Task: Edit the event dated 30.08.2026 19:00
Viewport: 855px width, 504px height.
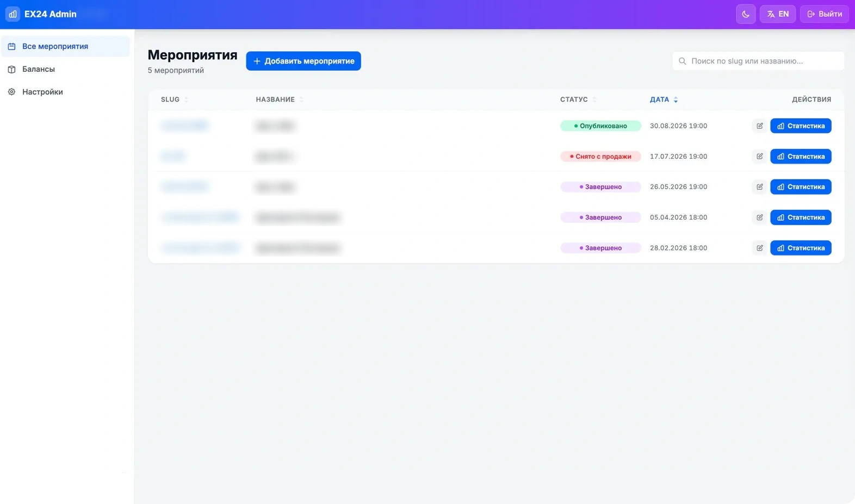Action: (x=760, y=126)
